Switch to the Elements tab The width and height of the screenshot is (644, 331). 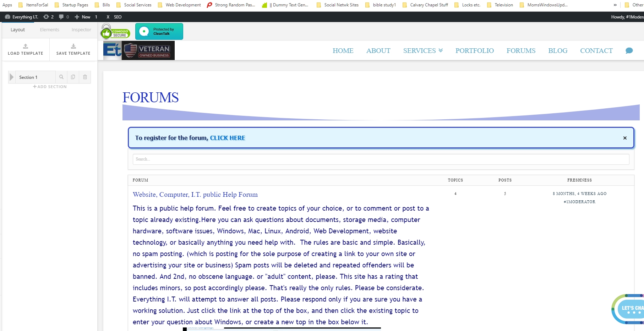coord(50,29)
